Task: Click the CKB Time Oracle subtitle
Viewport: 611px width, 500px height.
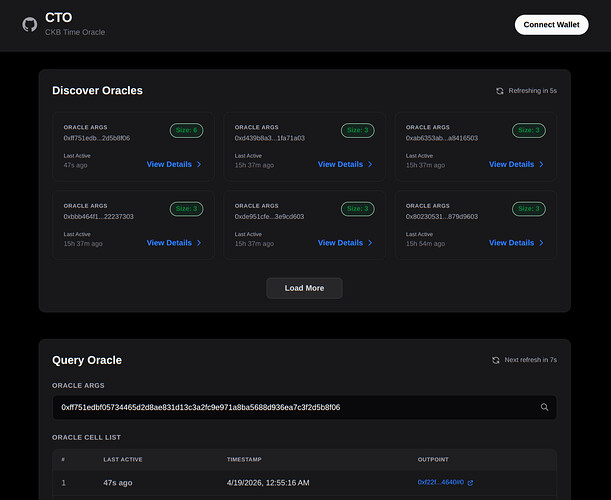Action: (75, 32)
